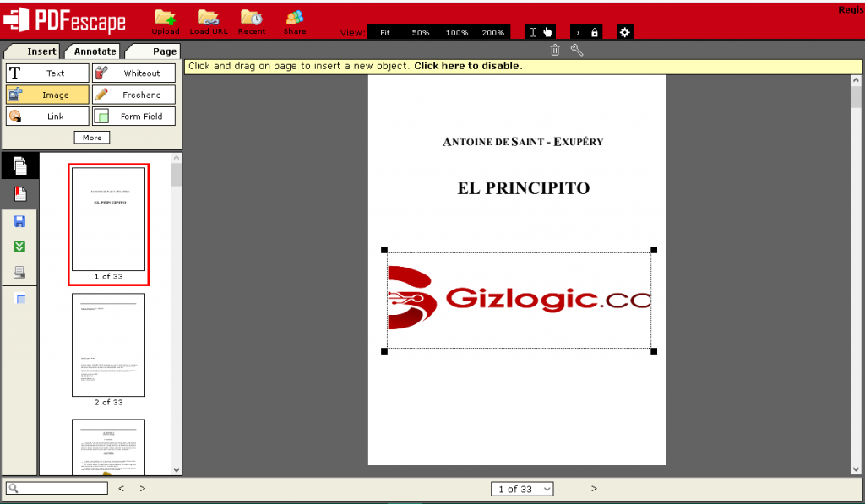Screen dimensions: 865x504
Task: Click the lock security icon
Action: point(594,33)
